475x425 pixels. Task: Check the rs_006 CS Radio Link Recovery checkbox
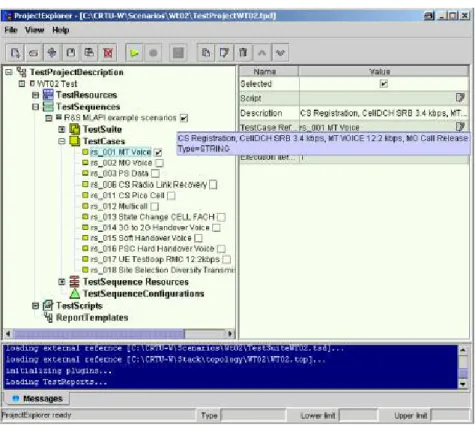coord(213,185)
